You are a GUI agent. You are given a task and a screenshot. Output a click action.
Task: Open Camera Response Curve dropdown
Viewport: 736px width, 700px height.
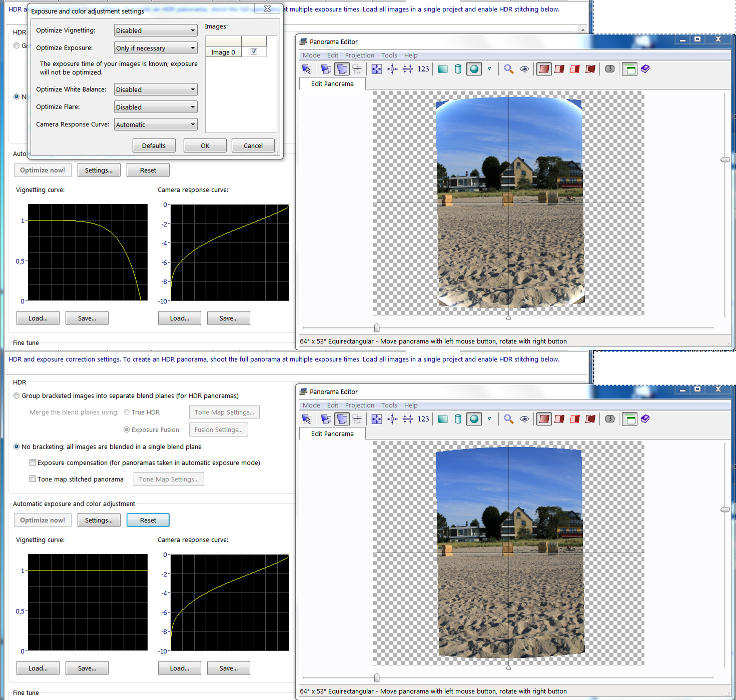(156, 124)
